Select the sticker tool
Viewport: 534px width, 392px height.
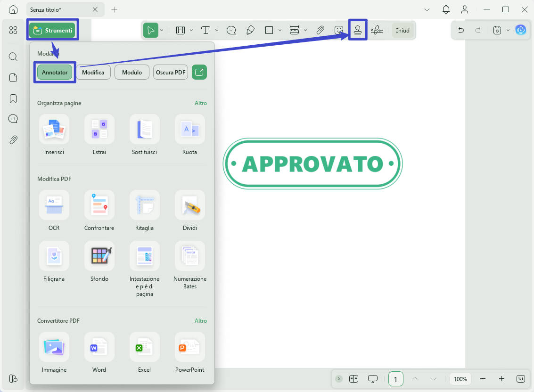(339, 30)
